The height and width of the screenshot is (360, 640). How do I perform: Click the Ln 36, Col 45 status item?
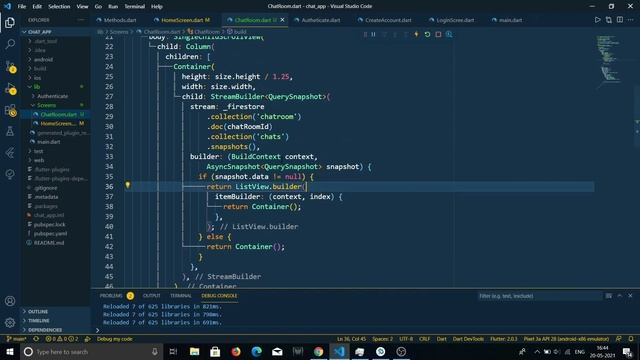[x=351, y=339]
